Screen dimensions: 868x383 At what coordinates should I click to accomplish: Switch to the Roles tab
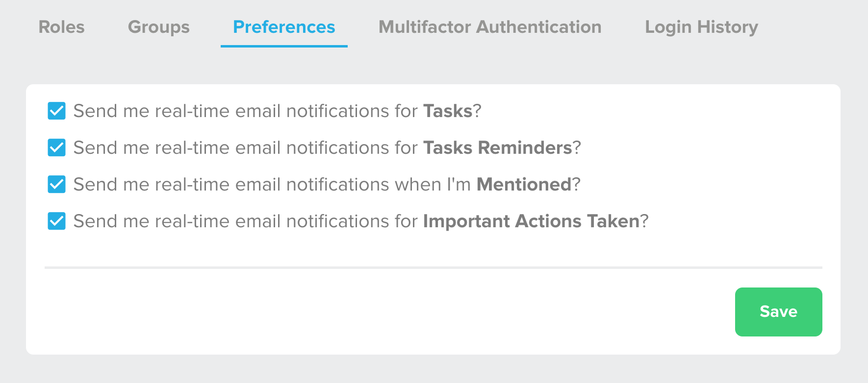pos(61,27)
